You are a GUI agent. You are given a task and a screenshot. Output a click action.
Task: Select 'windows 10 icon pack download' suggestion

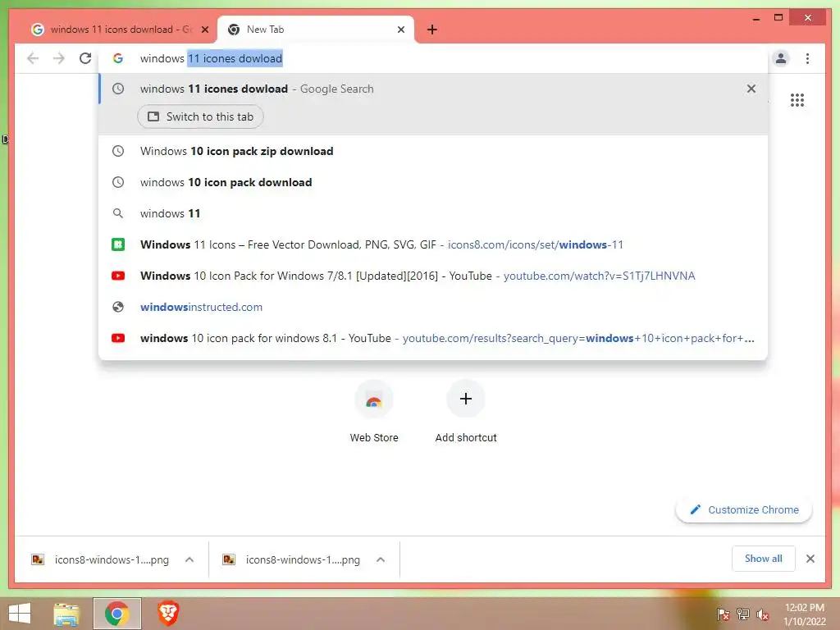(x=433, y=182)
